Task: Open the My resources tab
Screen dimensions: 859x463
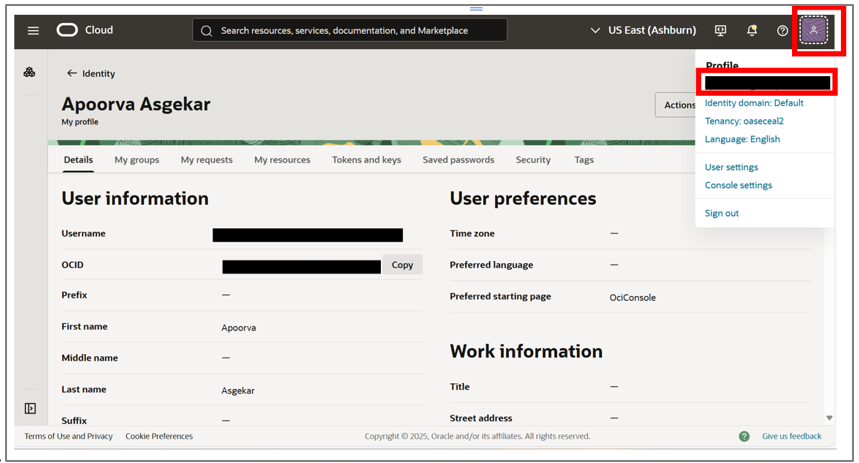Action: tap(282, 160)
